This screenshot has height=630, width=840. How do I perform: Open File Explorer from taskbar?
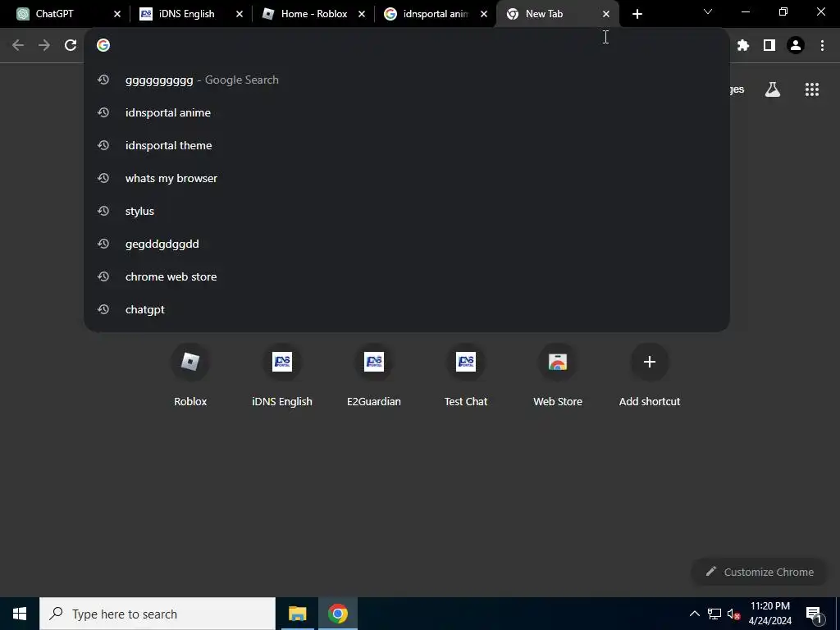point(297,614)
